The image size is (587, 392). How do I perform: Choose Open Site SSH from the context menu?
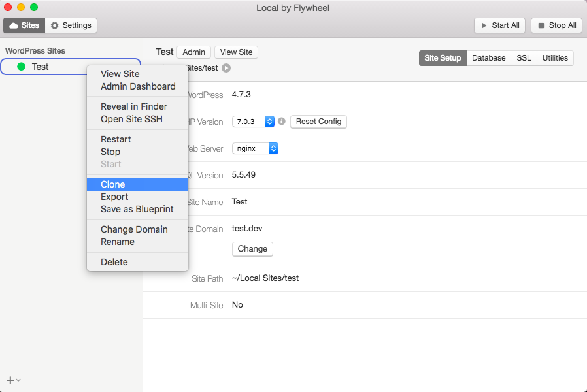(x=137, y=119)
